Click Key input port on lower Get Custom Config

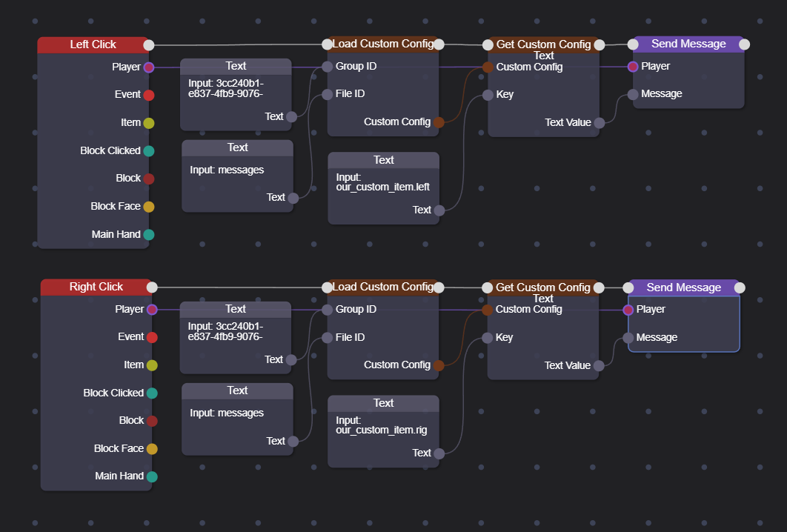coord(488,338)
